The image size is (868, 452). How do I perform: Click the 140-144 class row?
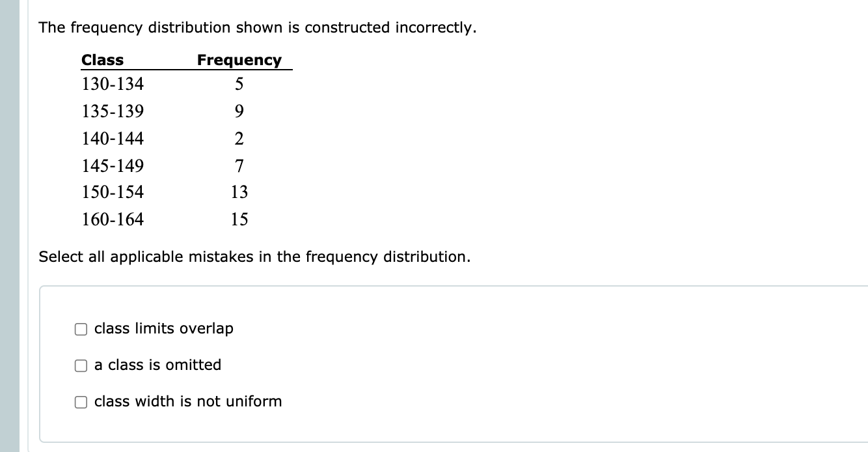click(x=113, y=139)
